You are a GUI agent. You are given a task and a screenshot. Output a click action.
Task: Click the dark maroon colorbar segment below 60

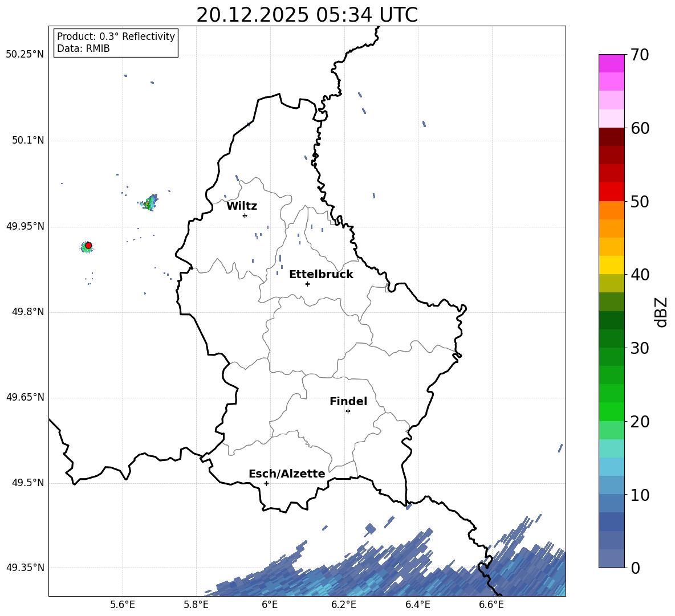pos(611,137)
